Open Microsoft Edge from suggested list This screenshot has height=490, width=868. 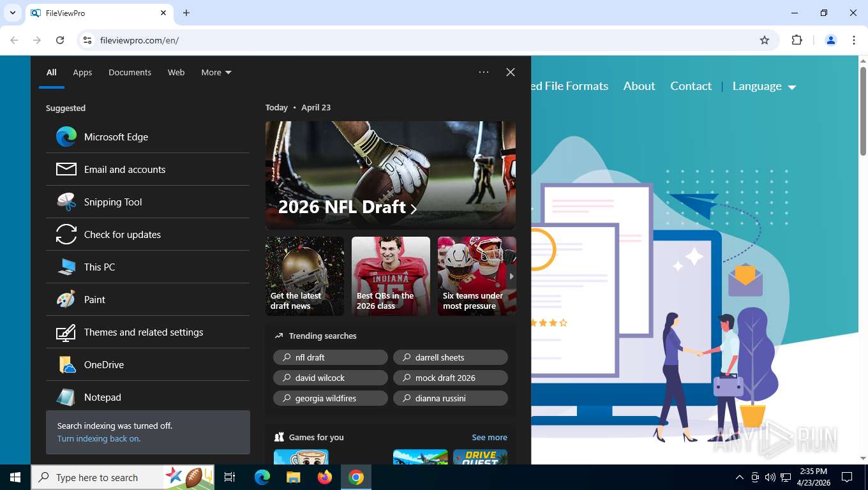pos(147,137)
